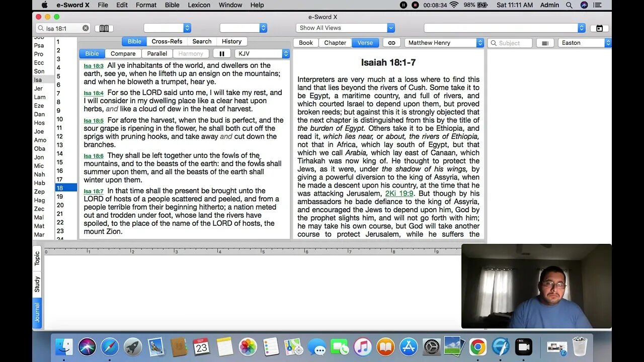This screenshot has height=362, width=644.
Task: Set commentary scope to Verse
Action: coord(365,43)
